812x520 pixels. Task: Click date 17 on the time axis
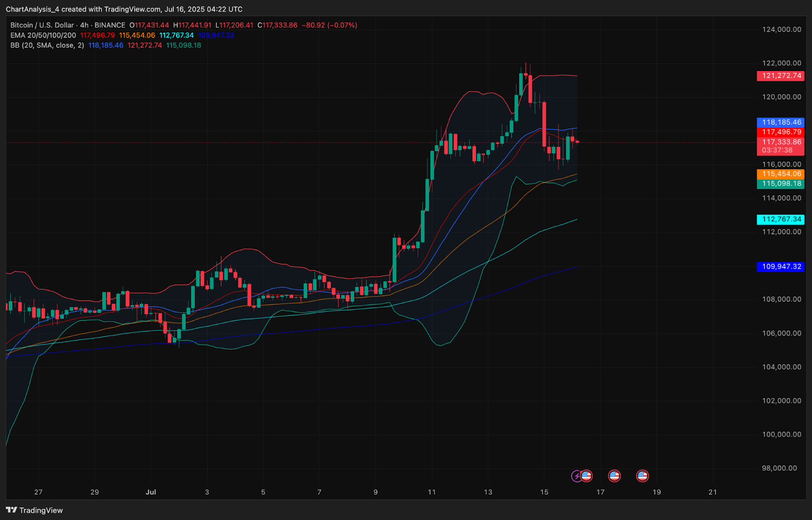600,492
